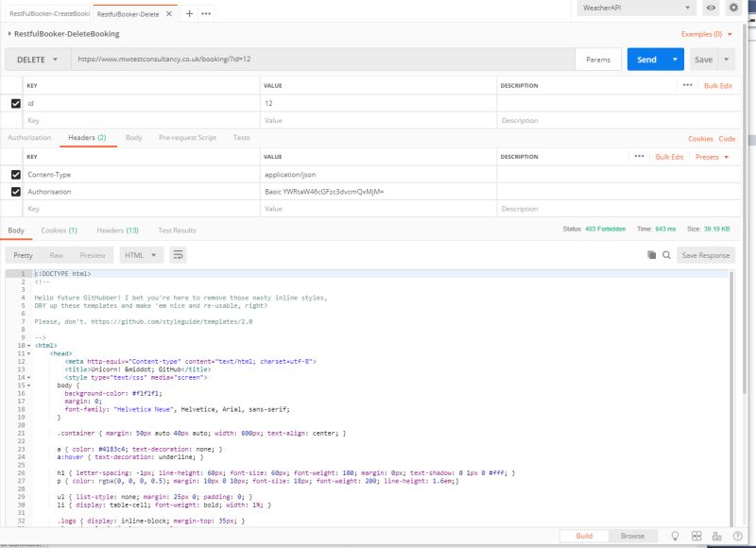Open the headers table three-dots options
Image resolution: width=756 pixels, height=548 pixels.
pyautogui.click(x=640, y=157)
